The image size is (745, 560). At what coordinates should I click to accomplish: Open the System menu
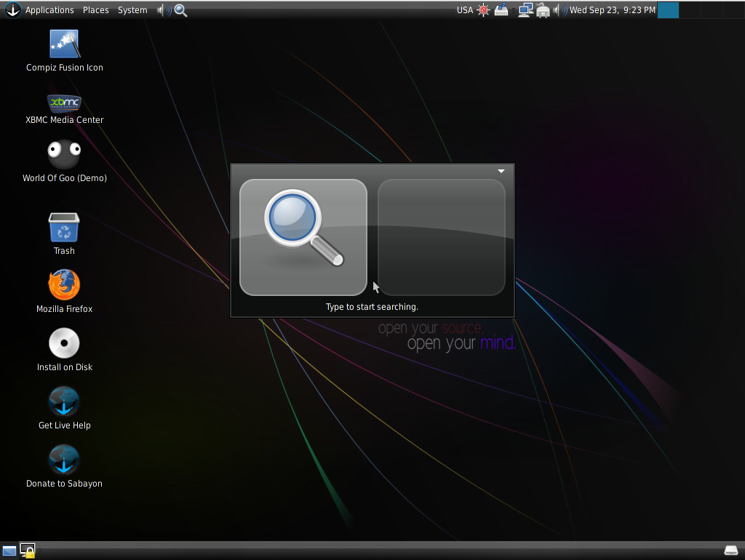tap(132, 10)
